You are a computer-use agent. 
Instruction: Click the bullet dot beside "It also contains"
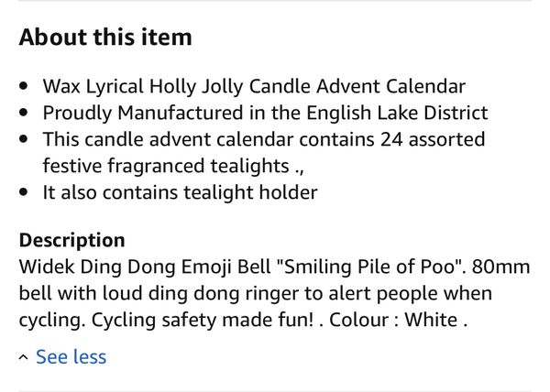24,193
